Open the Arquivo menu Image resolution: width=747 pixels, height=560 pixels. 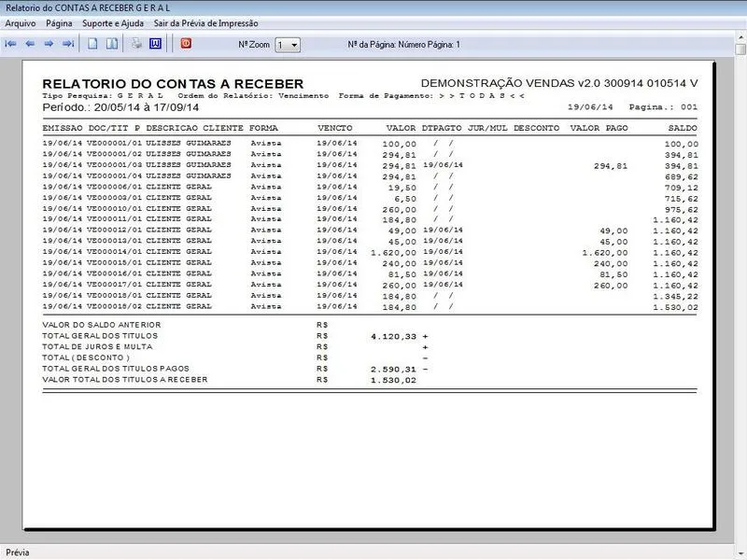coord(21,22)
